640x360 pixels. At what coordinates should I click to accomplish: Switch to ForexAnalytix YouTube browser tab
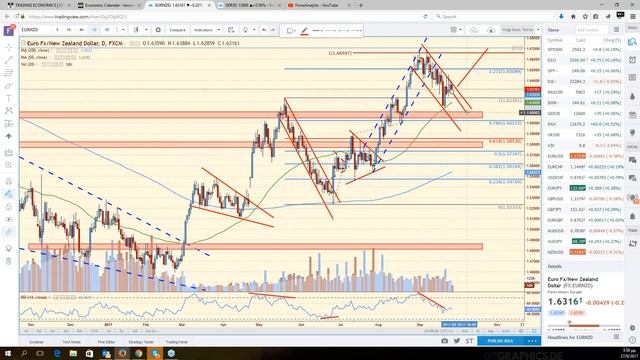click(x=317, y=5)
